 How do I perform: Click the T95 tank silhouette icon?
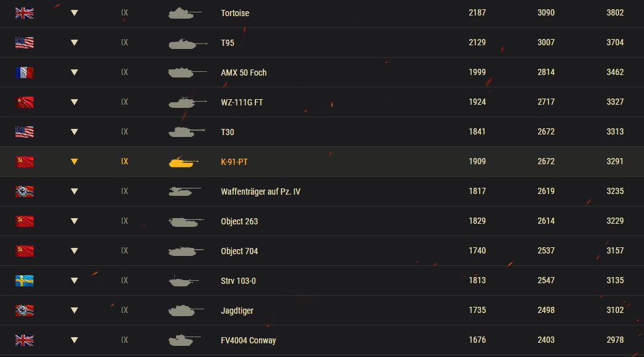click(x=188, y=43)
